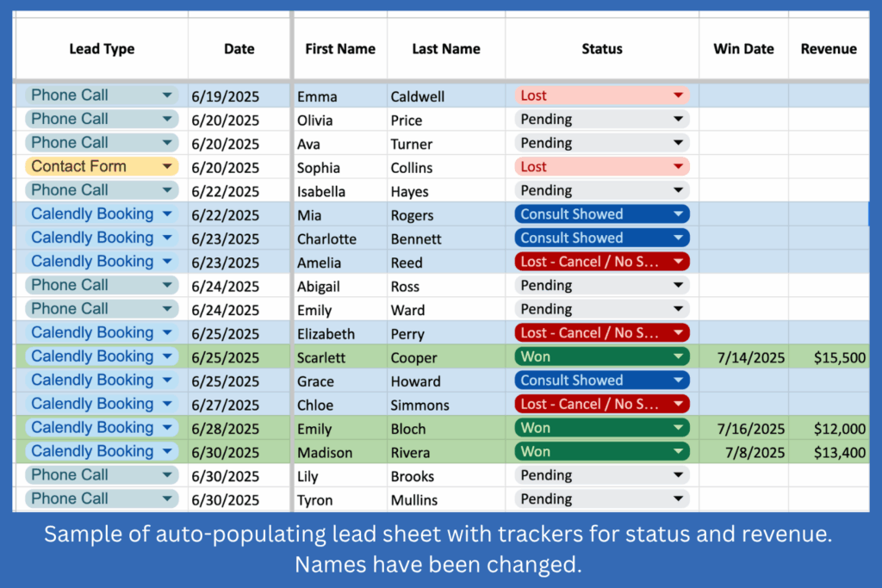Open Lead Type dropdown for Olivia Price

coord(167,120)
